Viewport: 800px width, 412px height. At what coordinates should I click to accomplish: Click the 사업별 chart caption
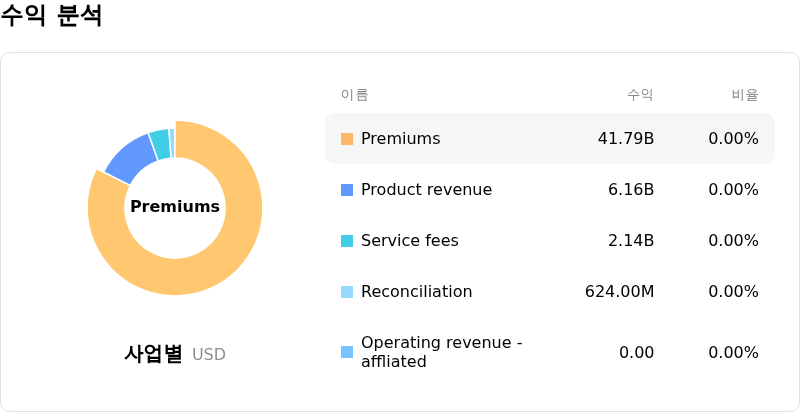153,354
